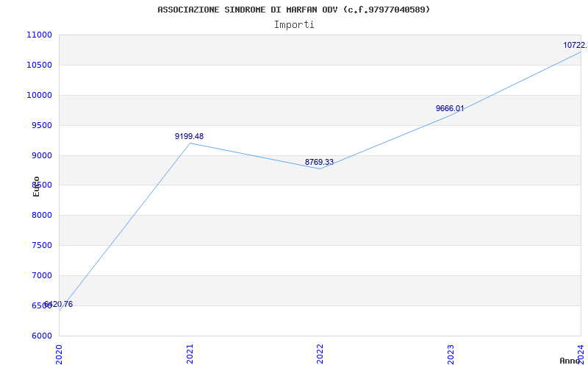This screenshot has height=368, width=588.
Task: Click the chart title ASSOCIAZIONE SINDROME DI MARFAN ODV
Action: (x=293, y=10)
